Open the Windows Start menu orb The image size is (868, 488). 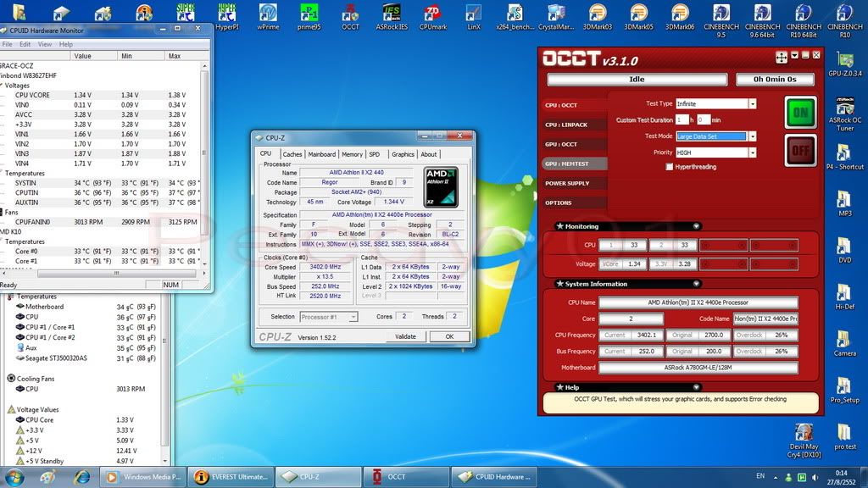click(15, 476)
